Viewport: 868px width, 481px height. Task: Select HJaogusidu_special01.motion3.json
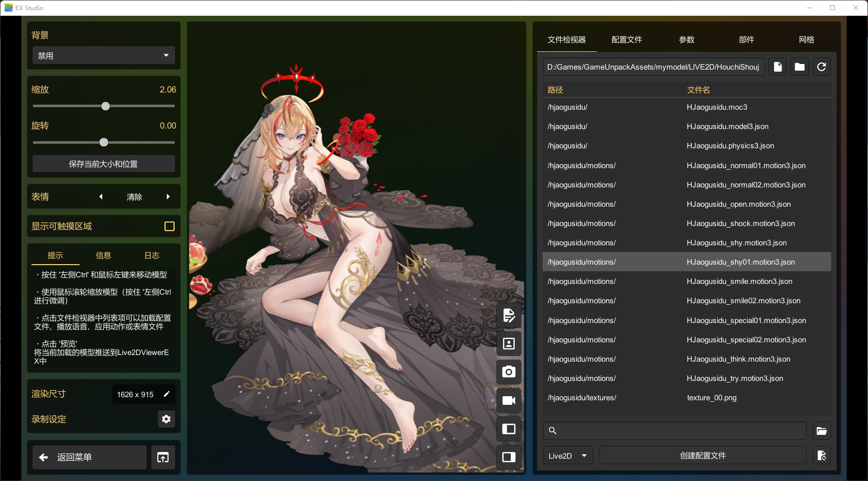click(687, 320)
